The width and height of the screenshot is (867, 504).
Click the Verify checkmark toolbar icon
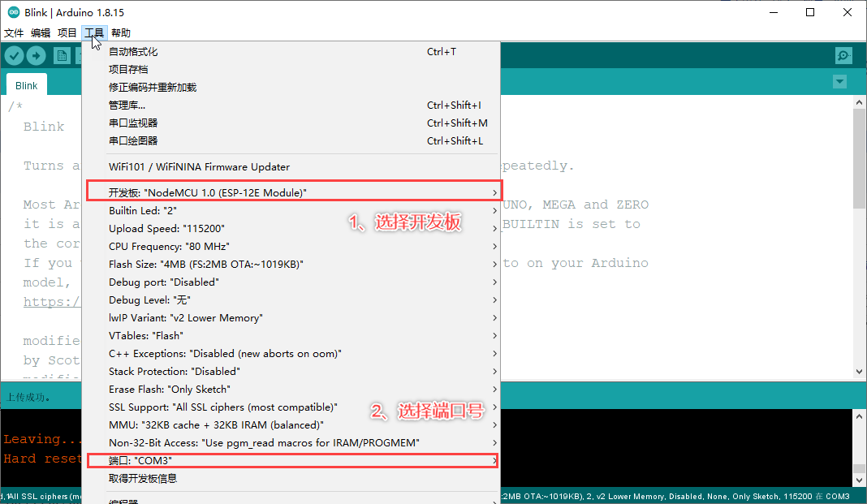coord(15,55)
